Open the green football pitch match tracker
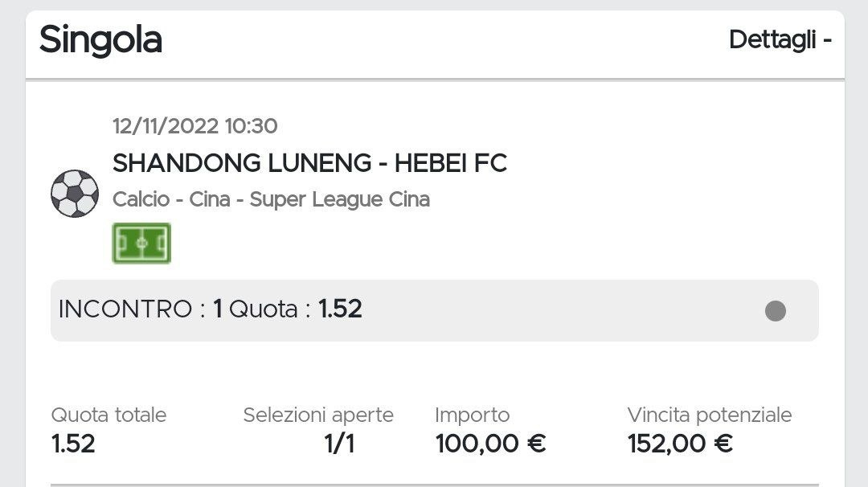The height and width of the screenshot is (487, 868). 141,243
